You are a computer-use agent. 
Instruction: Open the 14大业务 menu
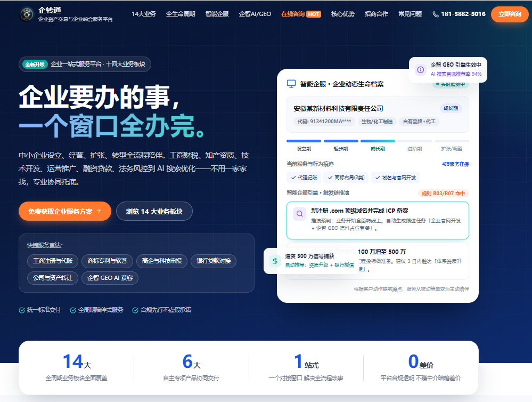pos(144,14)
